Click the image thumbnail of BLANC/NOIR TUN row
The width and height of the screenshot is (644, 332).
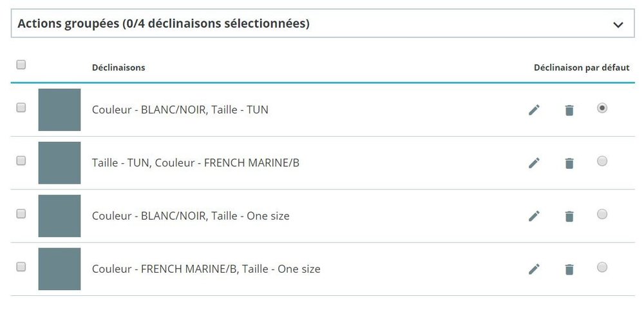pos(59,110)
